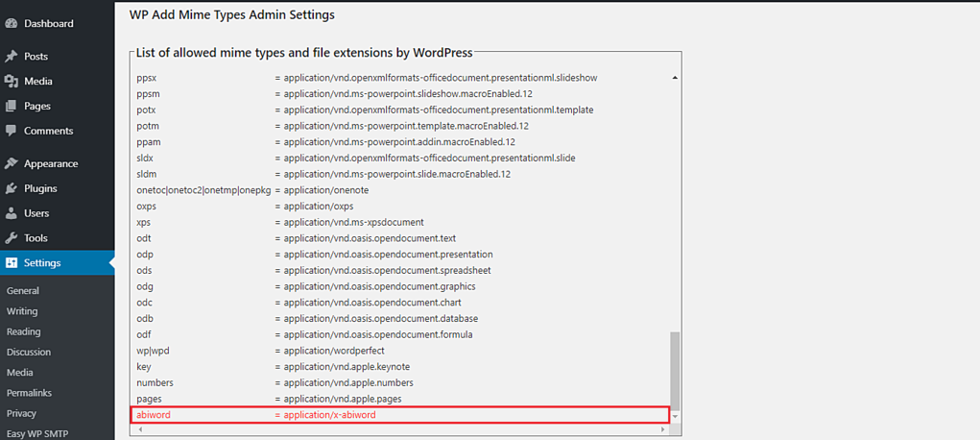Open the Appearance menu label
The width and height of the screenshot is (980, 440).
tap(51, 164)
